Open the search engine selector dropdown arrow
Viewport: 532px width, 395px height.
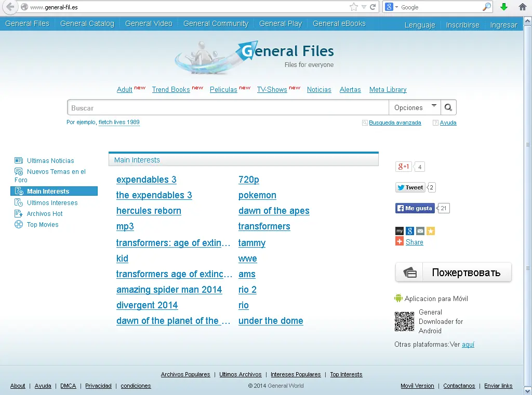click(x=396, y=7)
